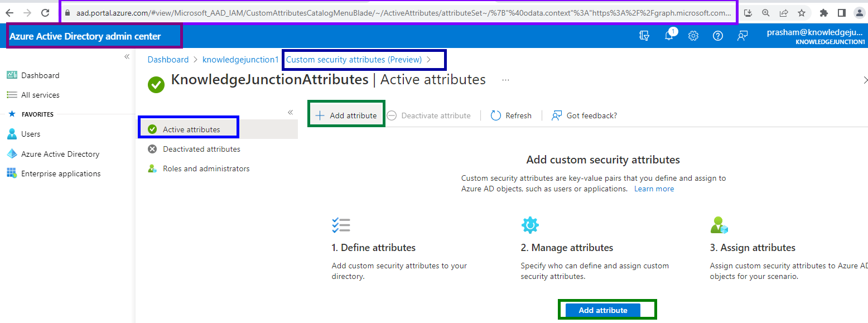Screen dimensions: 868x323
Task: Open the Chrome profile avatar
Action: [860, 12]
